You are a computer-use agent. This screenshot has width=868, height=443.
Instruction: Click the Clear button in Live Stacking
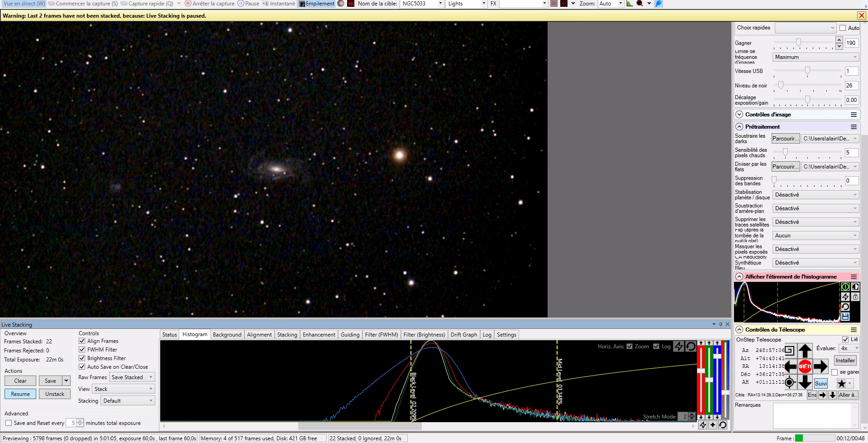pos(20,381)
